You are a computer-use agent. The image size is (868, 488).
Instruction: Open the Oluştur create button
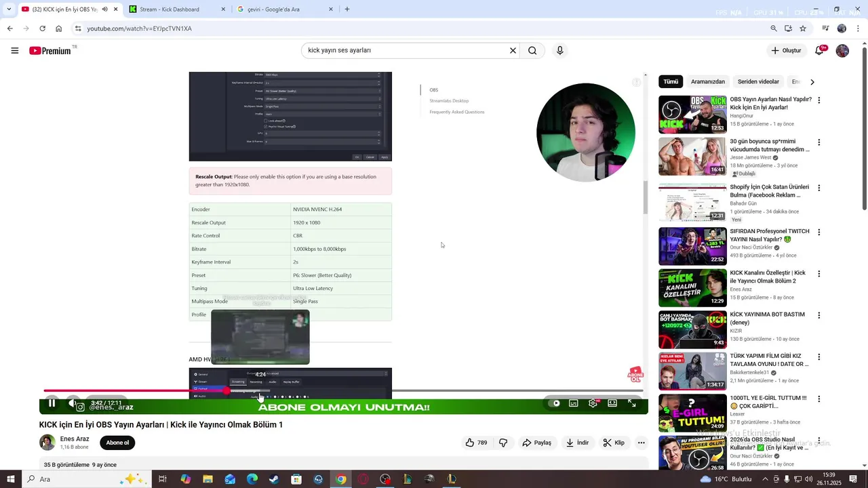click(x=786, y=51)
